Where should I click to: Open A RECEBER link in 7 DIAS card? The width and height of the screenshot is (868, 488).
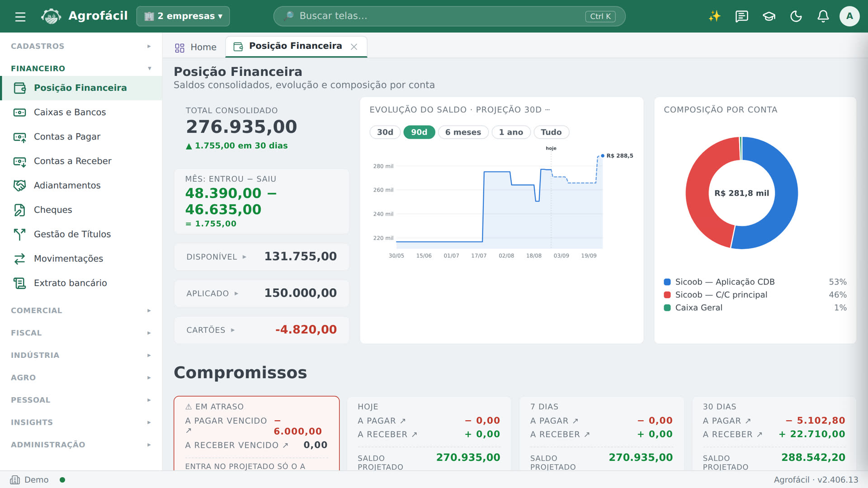point(560,435)
